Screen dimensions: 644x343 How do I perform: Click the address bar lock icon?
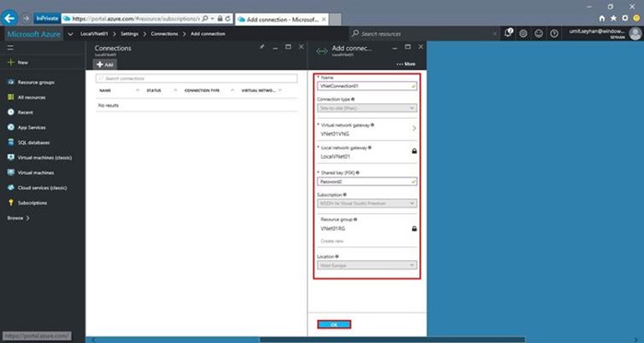(220, 18)
